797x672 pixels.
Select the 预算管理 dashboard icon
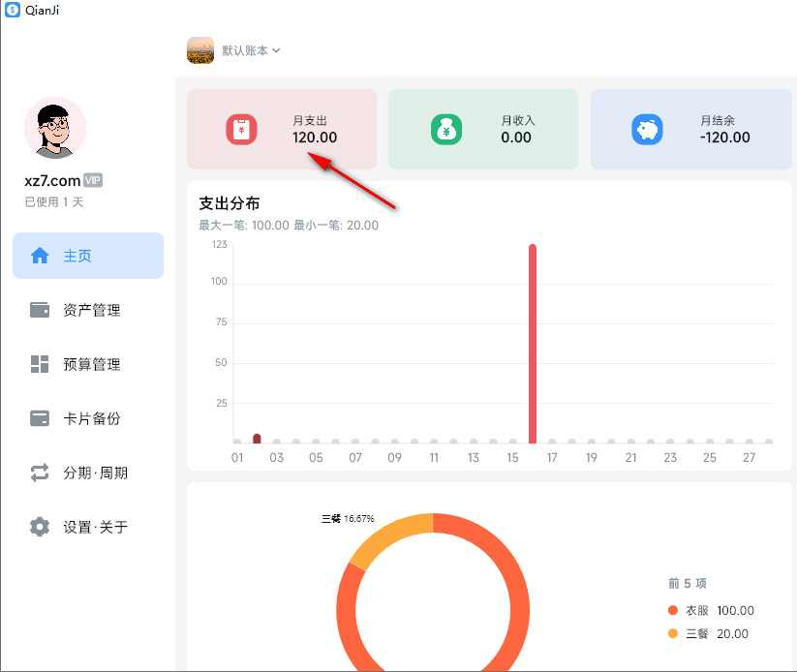point(40,364)
